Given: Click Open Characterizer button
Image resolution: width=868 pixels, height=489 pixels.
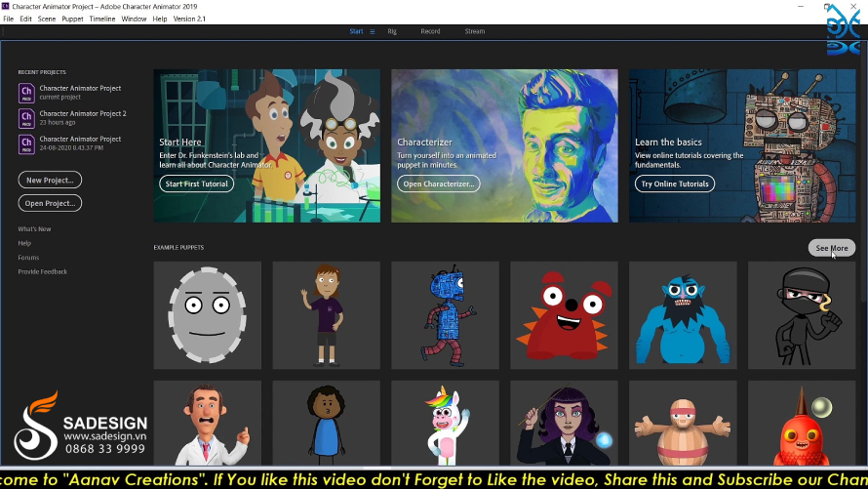Looking at the screenshot, I should point(439,183).
